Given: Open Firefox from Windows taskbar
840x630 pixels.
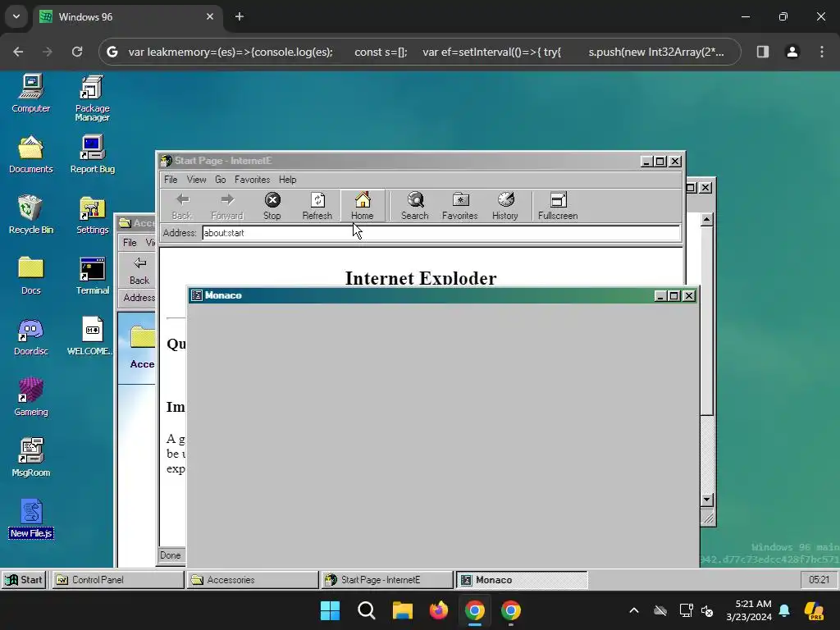Looking at the screenshot, I should point(438,610).
